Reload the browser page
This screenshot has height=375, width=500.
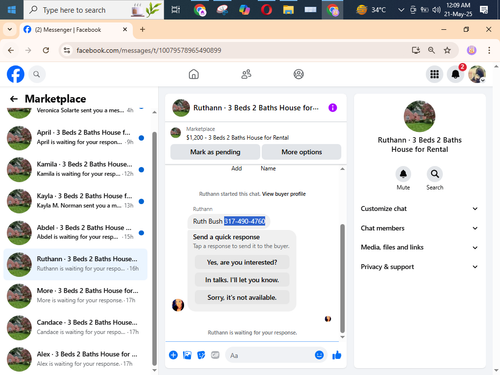[x=46, y=50]
